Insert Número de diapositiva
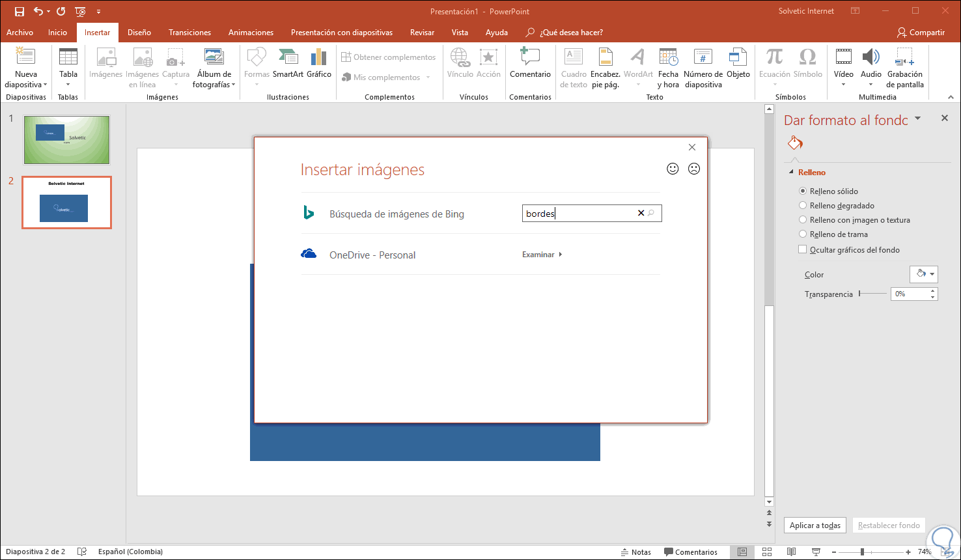 (x=703, y=68)
